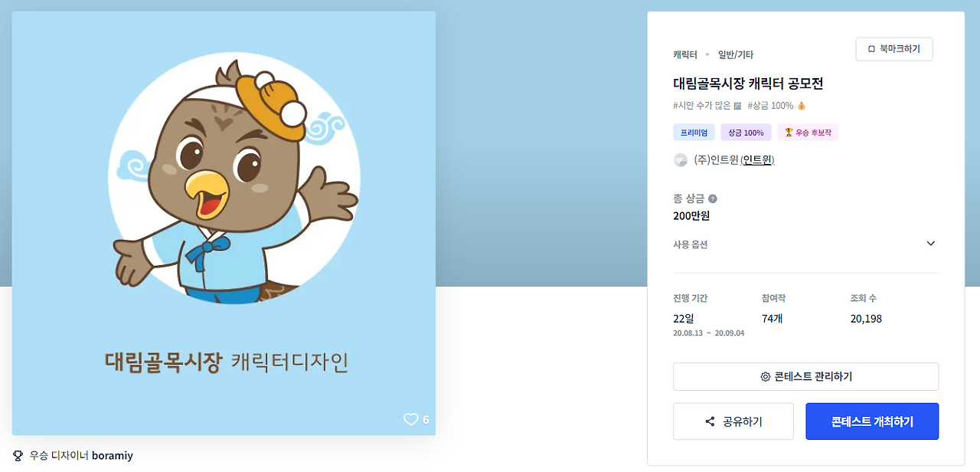Click the trophy icon next to 우승 디자이너
The image size is (980, 472).
click(x=18, y=455)
